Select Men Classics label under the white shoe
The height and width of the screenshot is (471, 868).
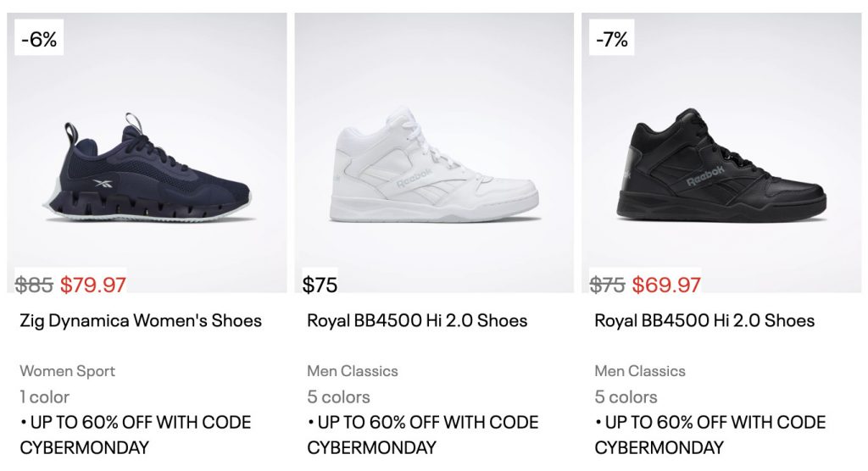point(352,371)
